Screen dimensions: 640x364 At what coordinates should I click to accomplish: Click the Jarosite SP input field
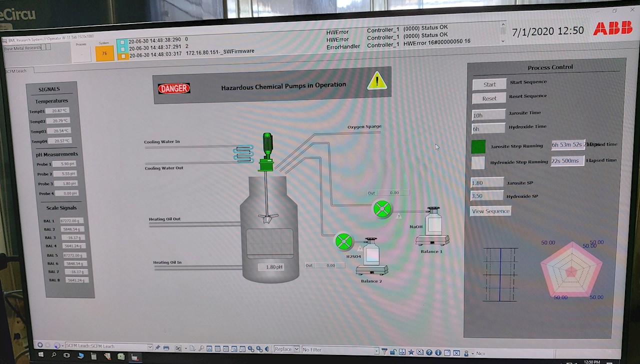[487, 183]
